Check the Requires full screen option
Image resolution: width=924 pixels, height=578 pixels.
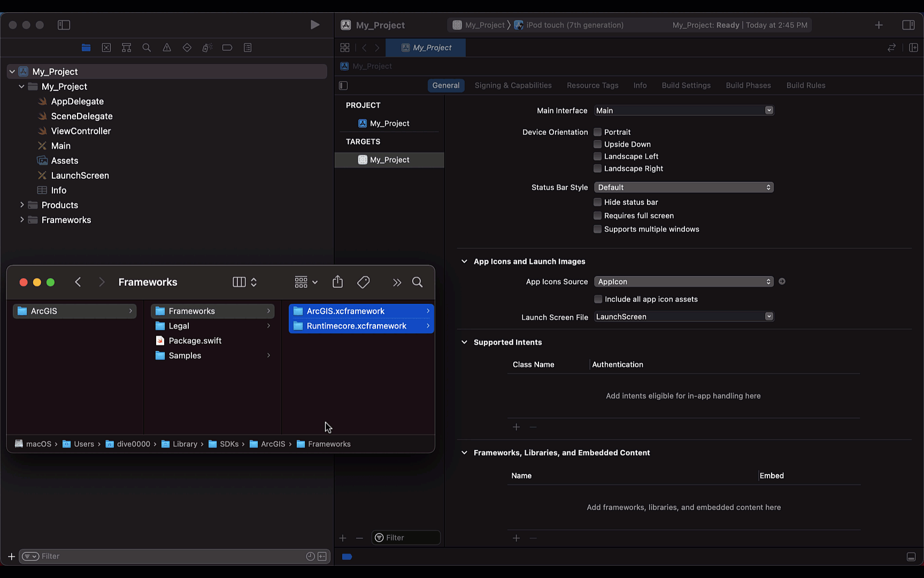[597, 216]
